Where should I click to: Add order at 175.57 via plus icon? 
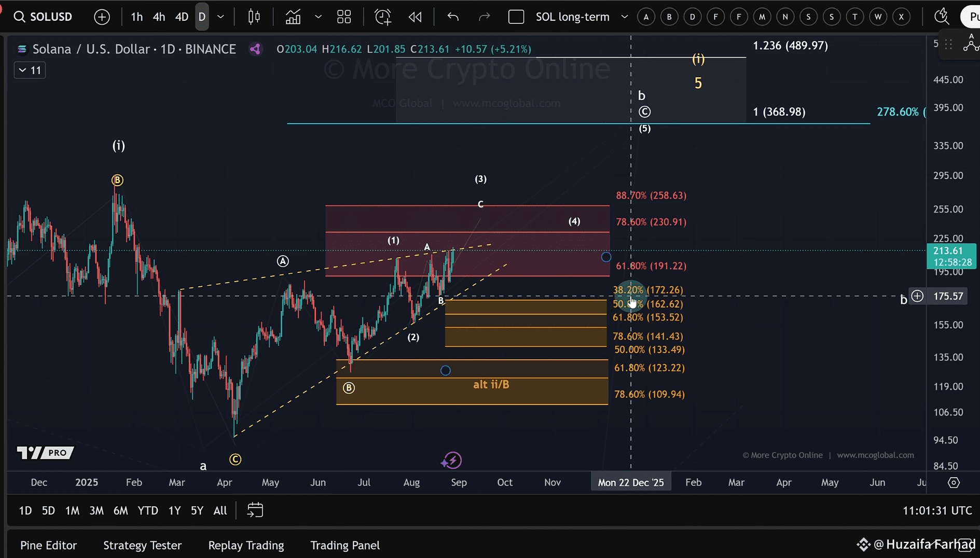(917, 296)
